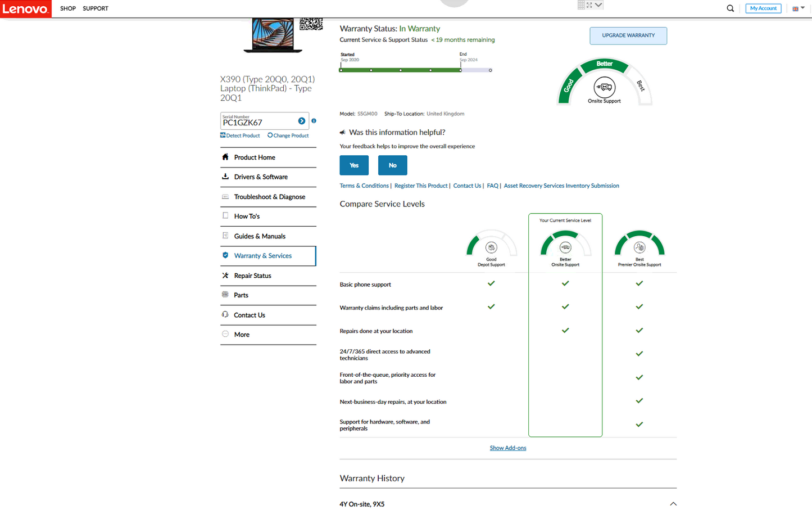
Task: Open the Register This Product link
Action: pos(421,186)
